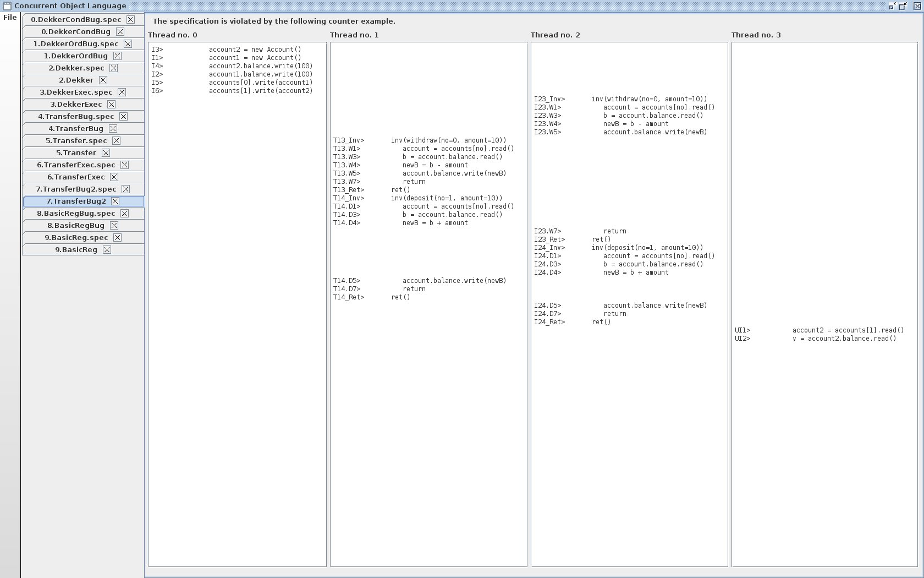Click line UI1 account2 = accounts[1].read()
This screenshot has height=578, width=924.
coord(819,330)
